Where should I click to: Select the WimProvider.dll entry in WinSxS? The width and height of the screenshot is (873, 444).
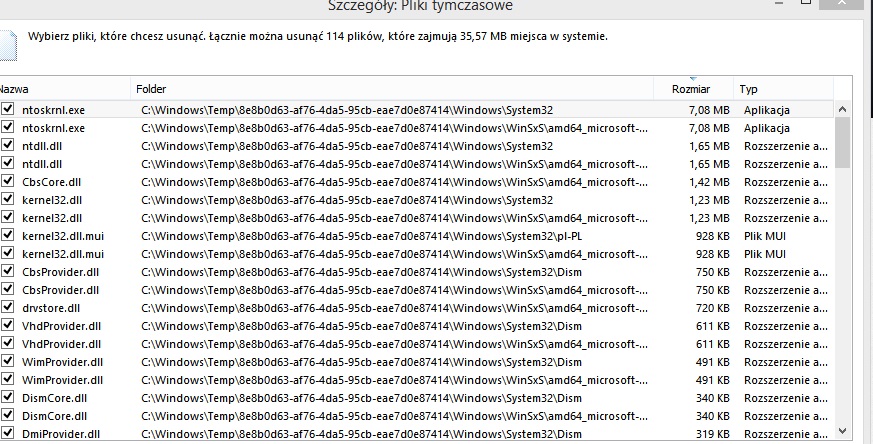(418, 380)
